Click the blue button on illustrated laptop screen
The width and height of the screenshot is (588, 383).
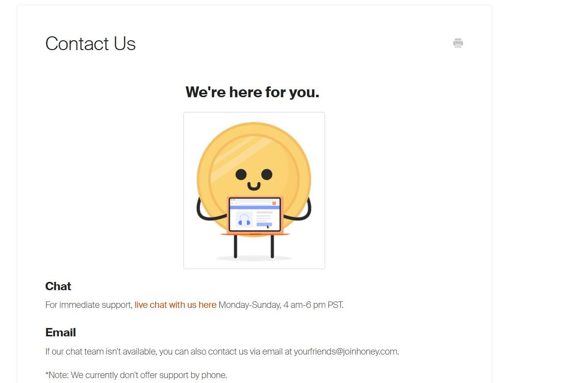[264, 224]
